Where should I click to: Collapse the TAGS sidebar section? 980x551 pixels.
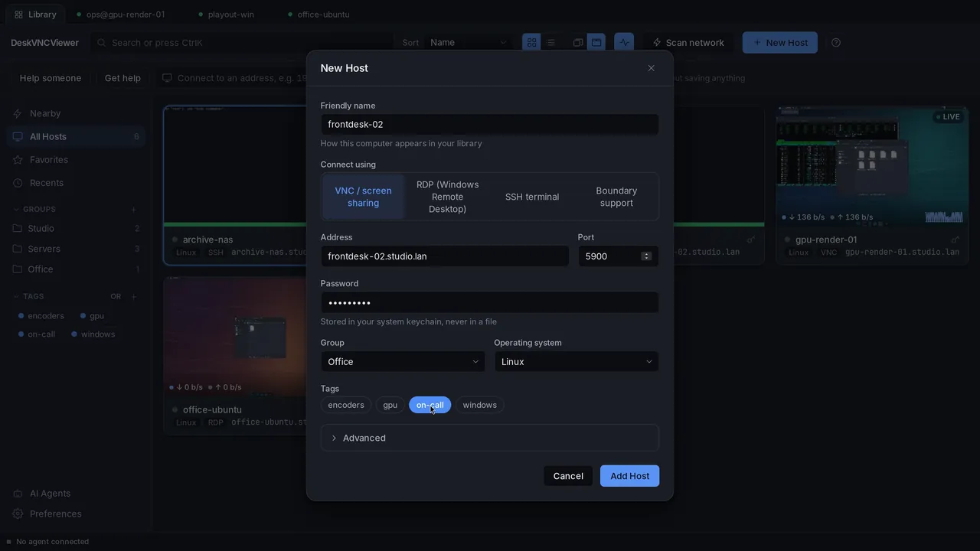pyautogui.click(x=28, y=296)
